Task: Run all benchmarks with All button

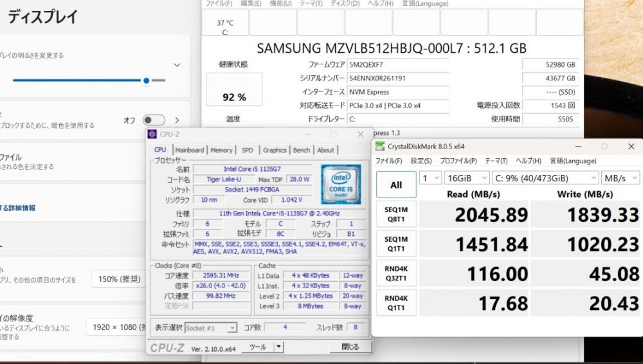Action: (x=396, y=185)
